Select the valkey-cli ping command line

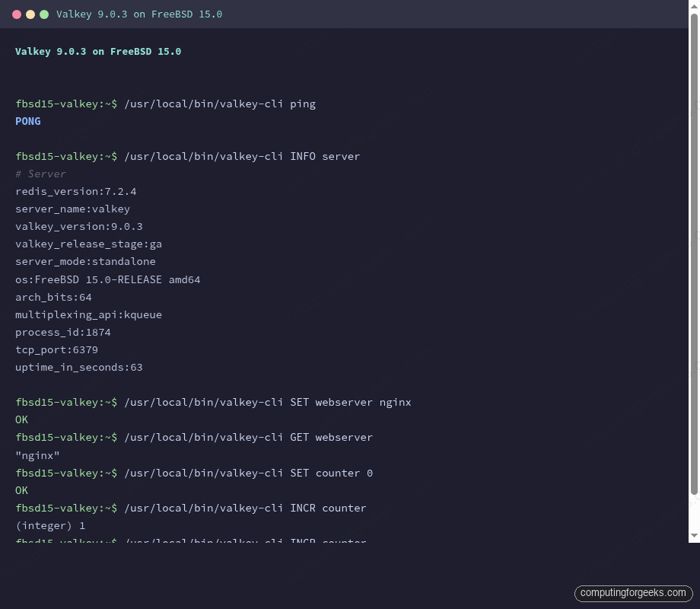[x=165, y=104]
